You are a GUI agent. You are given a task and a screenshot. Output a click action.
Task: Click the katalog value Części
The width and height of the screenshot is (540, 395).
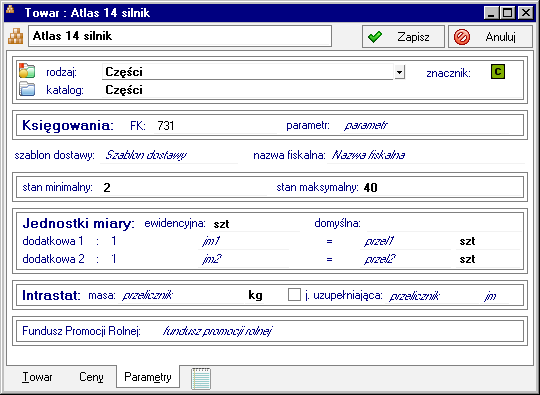click(124, 90)
